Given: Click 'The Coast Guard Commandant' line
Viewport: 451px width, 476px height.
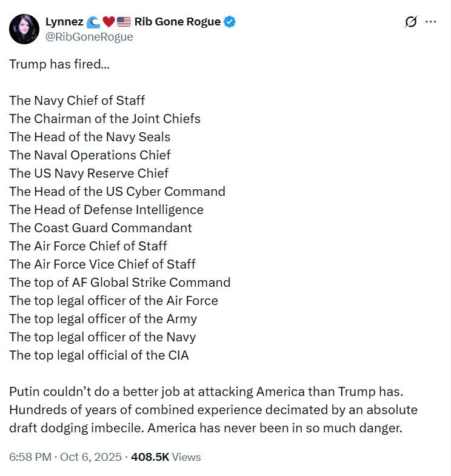Looking at the screenshot, I should pos(101,227).
